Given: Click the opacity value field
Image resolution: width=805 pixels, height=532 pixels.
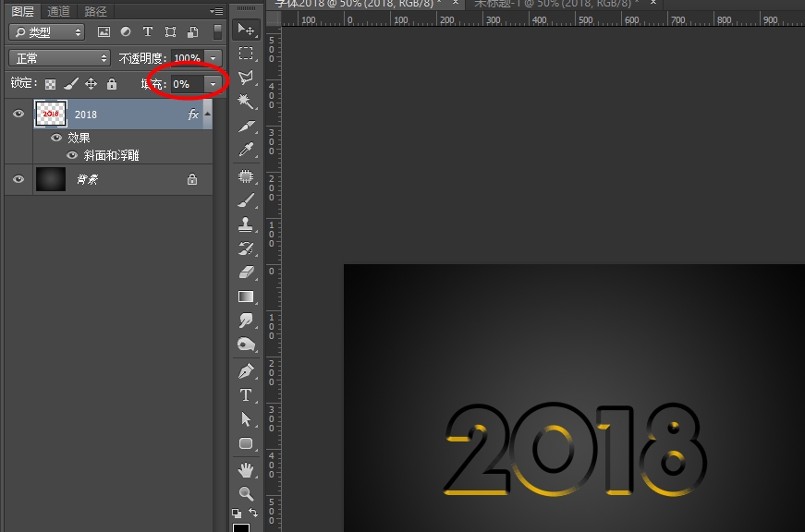Looking at the screenshot, I should 188,58.
